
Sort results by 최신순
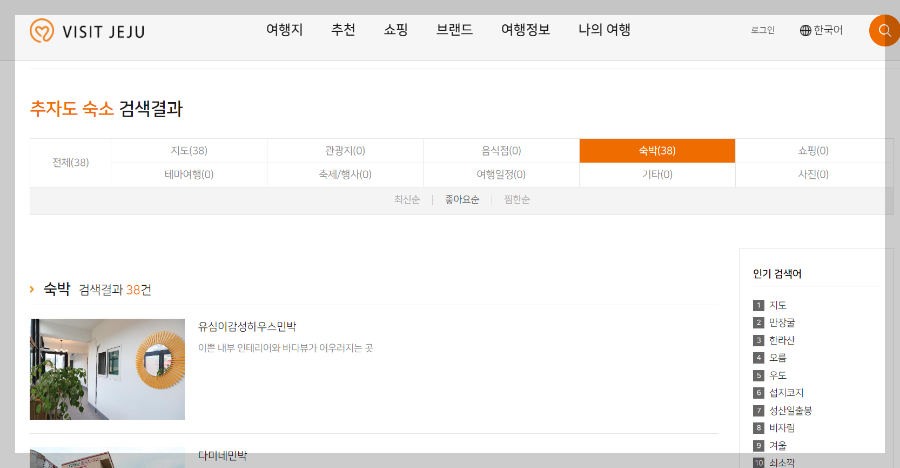click(407, 200)
